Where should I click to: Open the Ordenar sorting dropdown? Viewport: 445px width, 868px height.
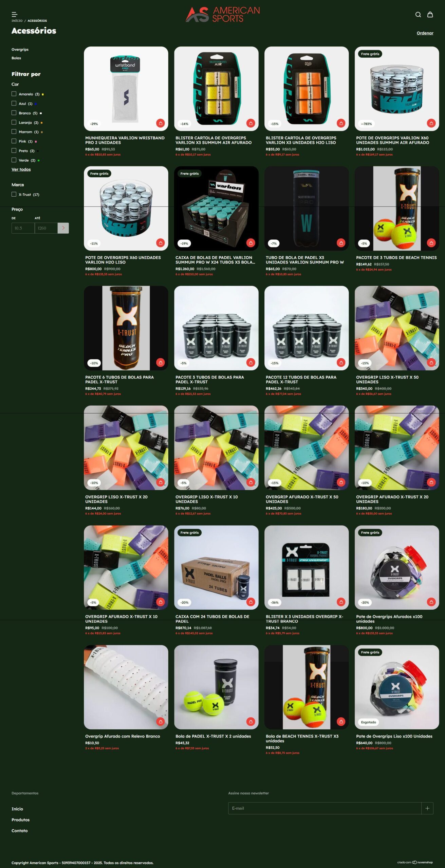[425, 33]
